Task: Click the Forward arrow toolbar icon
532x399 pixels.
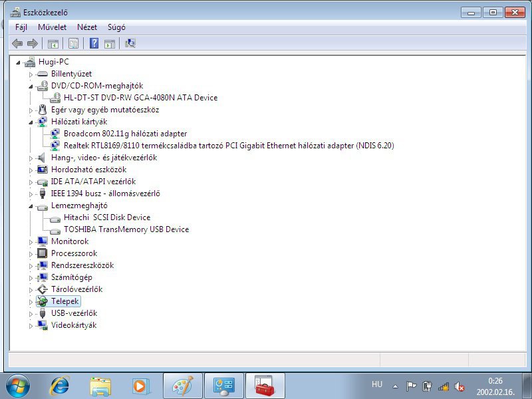Action: (33, 43)
